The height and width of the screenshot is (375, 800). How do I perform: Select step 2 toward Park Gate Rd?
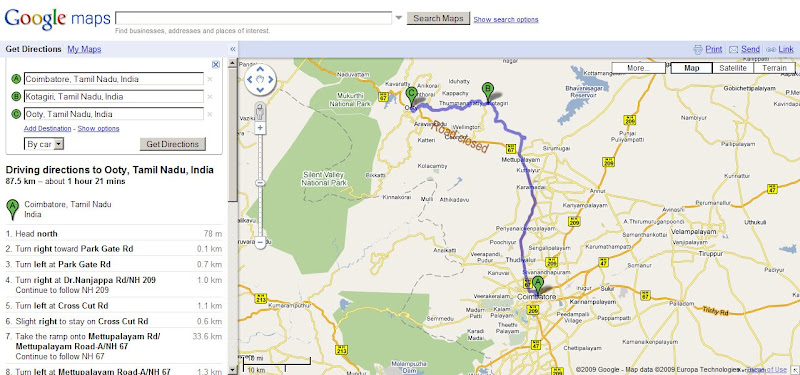coord(114,249)
